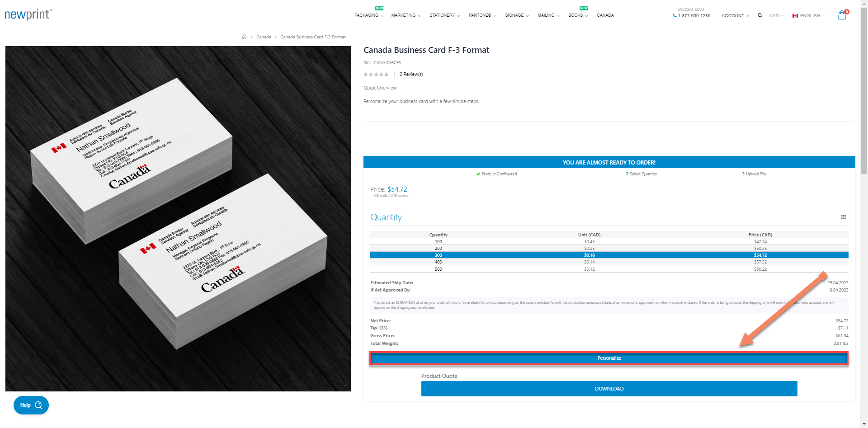Expand the Stationery menu
This screenshot has width=868, height=428.
click(x=444, y=15)
